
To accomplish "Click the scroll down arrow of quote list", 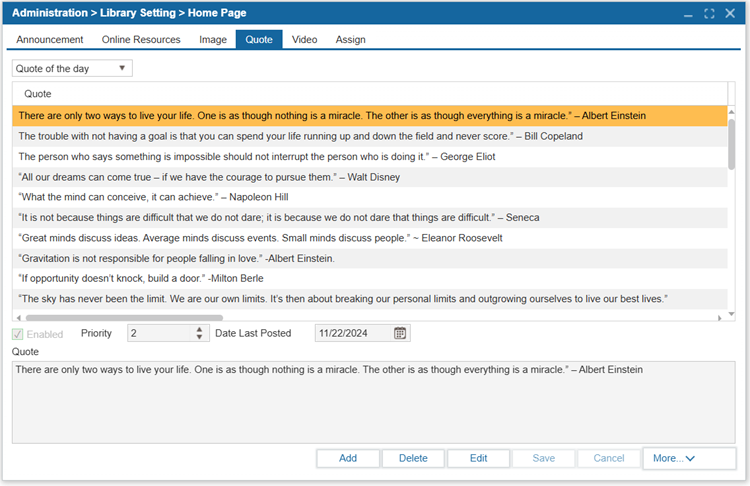I will [x=731, y=314].
